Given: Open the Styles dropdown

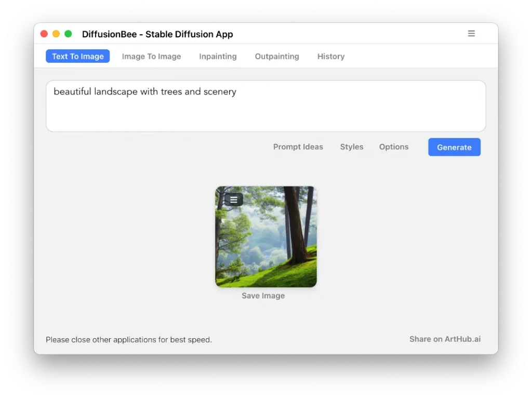Looking at the screenshot, I should pos(352,147).
